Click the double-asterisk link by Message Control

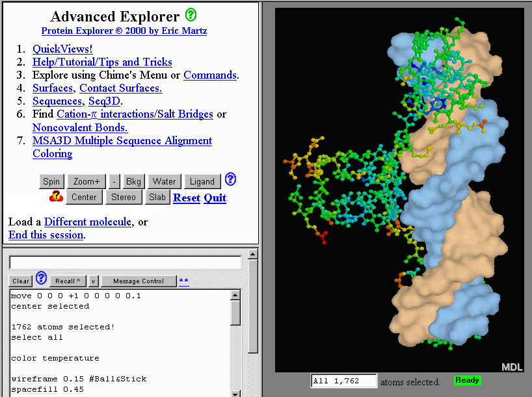pos(183,281)
